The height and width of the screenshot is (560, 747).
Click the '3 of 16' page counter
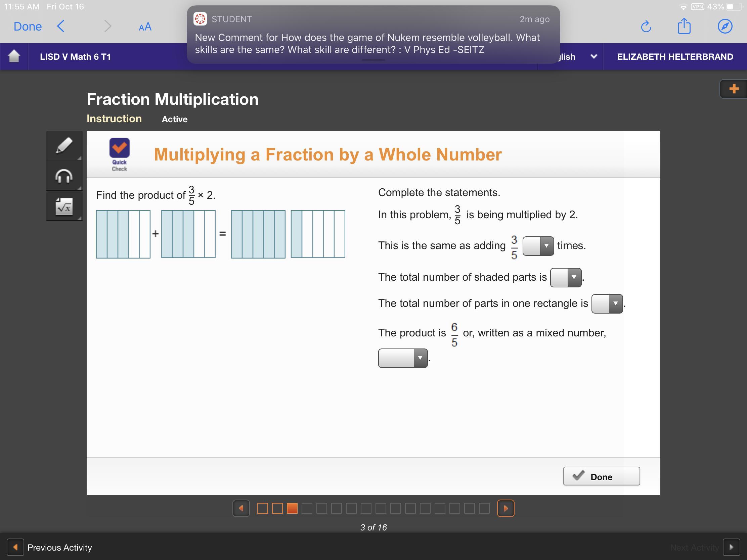373,527
